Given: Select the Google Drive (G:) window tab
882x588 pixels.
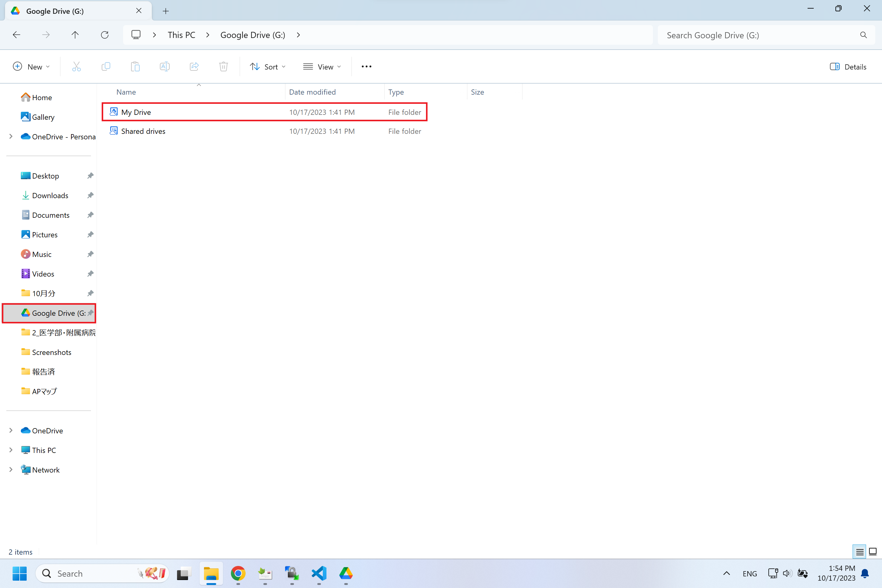Looking at the screenshot, I should 78,11.
